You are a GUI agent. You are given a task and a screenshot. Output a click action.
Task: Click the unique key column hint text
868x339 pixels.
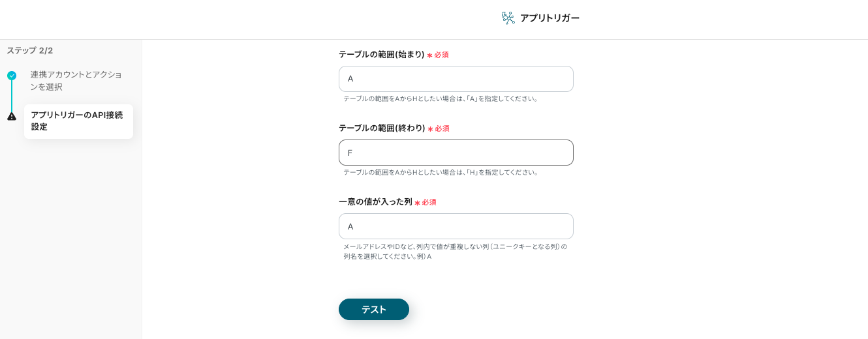pyautogui.click(x=455, y=251)
